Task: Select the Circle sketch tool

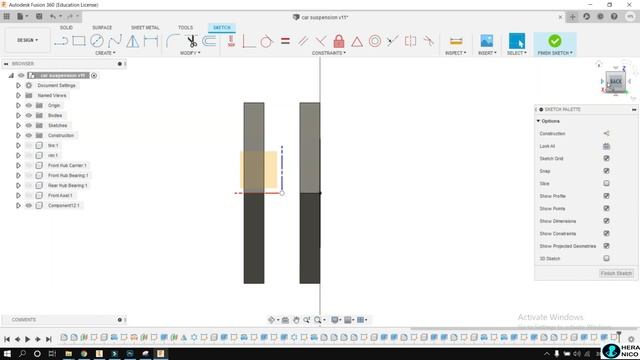Action: [x=97, y=41]
